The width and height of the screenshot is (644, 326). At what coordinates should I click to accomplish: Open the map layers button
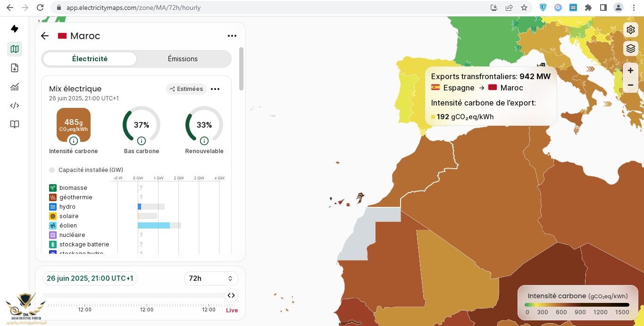click(631, 49)
